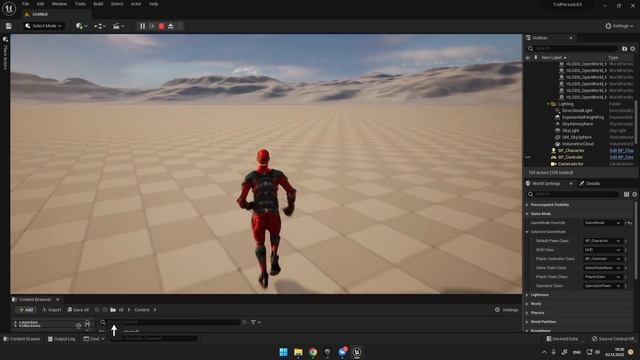This screenshot has height=360, width=640.
Task: Click the Add button in Content Browser
Action: click(26, 310)
